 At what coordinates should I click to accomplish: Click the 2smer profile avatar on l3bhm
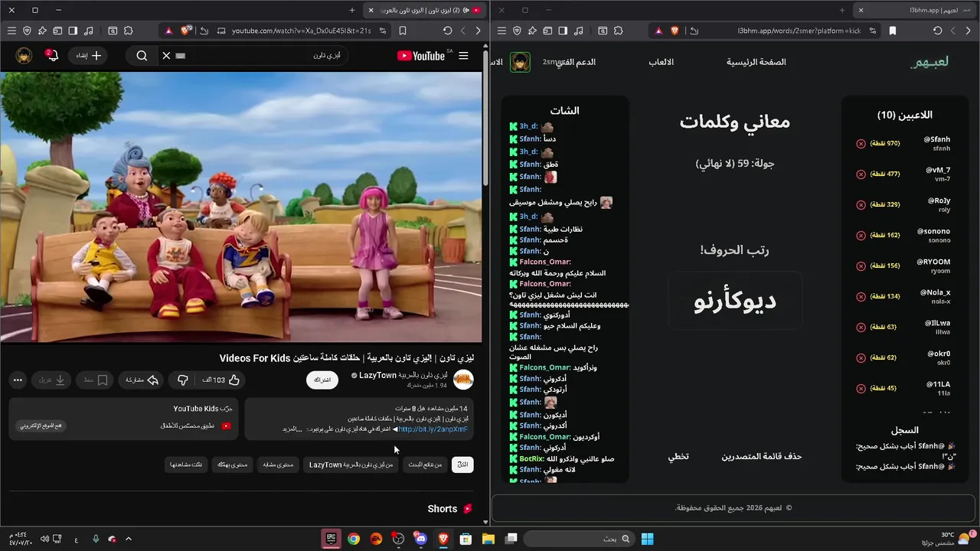(x=520, y=62)
